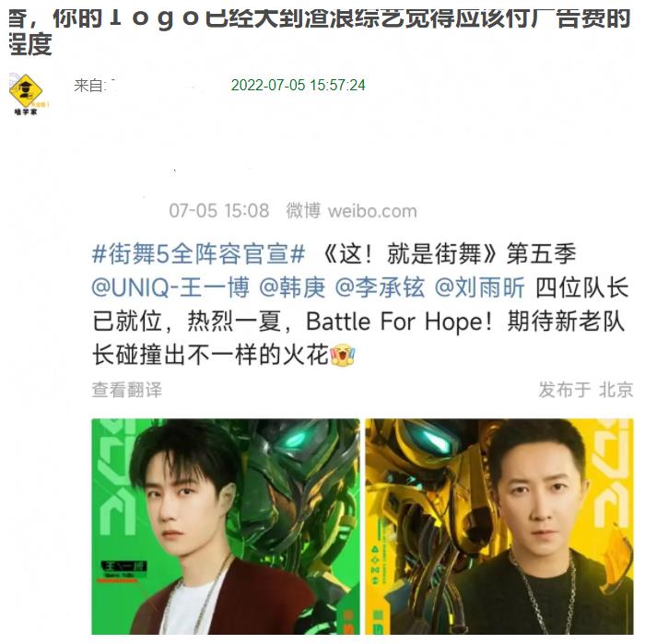Screen dimensions: 645x644
Task: Click the 07-05 15:08 post time
Action: tap(219, 211)
